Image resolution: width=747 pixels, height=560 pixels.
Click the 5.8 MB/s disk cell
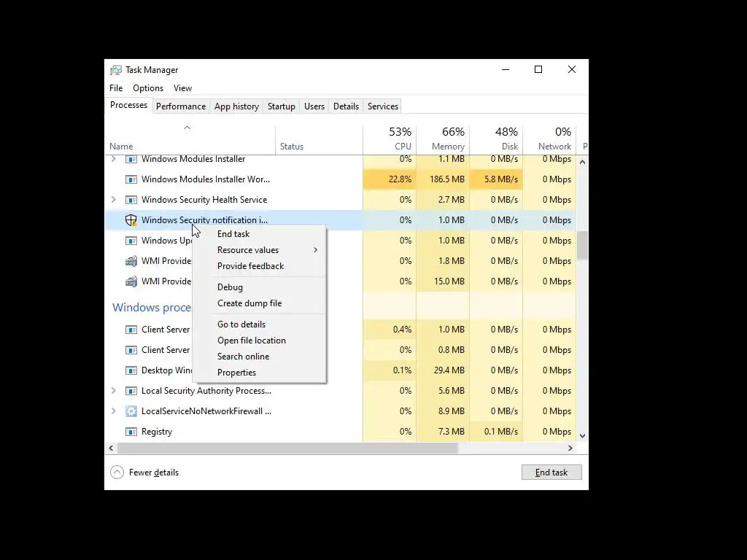496,179
